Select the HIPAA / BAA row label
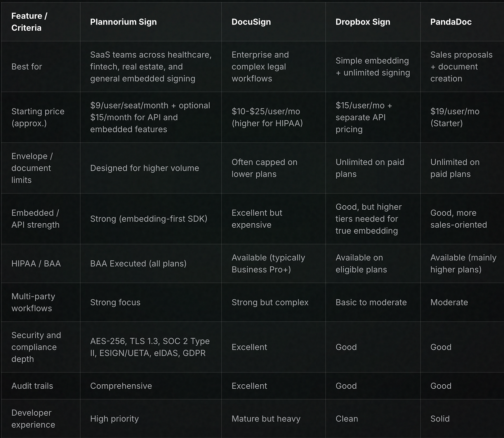The height and width of the screenshot is (438, 504). 36,264
